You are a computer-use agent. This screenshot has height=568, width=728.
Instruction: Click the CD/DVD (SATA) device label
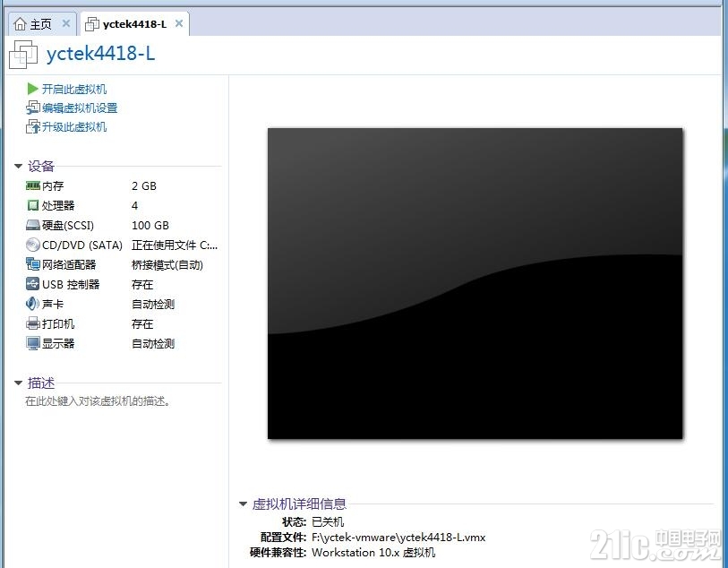coord(82,245)
